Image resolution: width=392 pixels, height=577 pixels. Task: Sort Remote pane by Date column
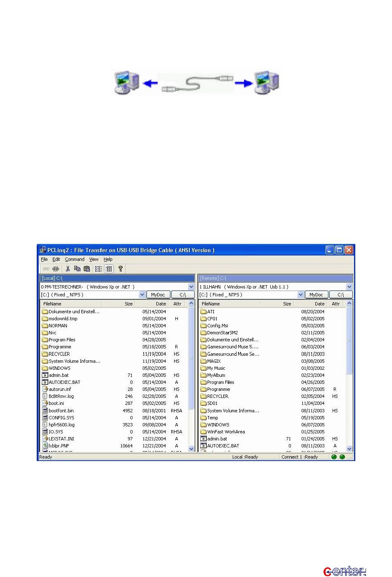[309, 304]
